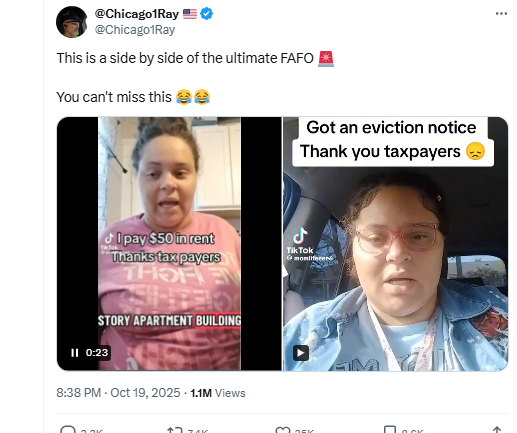The height and width of the screenshot is (433, 517).
Task: Click the repost arrows icon
Action: (175, 430)
